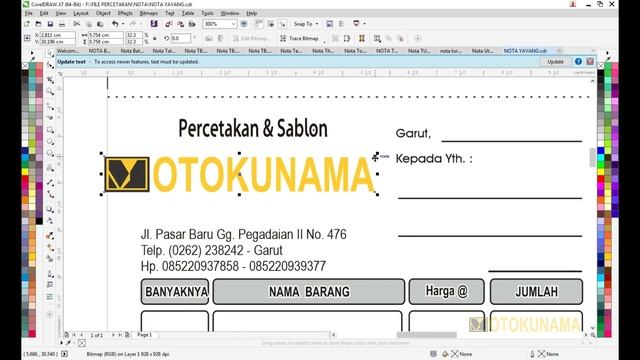
Task: Expand the left palette flyout arrow
Action: (32, 53)
